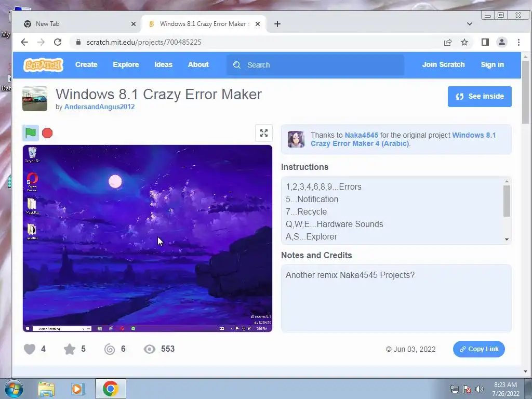
Task: Click Naka4545's avatar in remix credit
Action: [296, 139]
